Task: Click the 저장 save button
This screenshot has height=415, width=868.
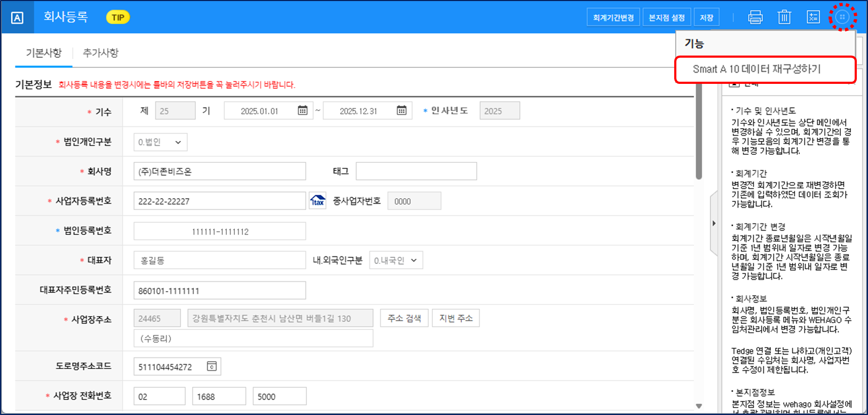Action: (707, 18)
